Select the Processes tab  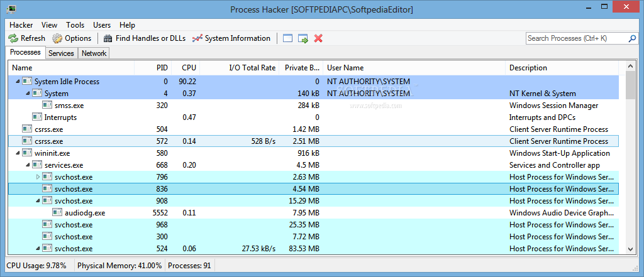click(25, 52)
